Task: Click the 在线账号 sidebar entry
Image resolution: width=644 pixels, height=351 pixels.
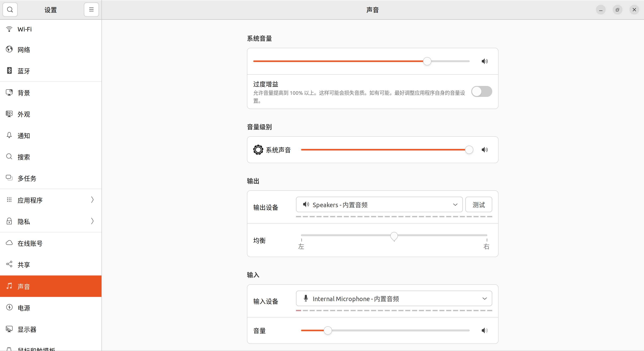Action: click(30, 243)
